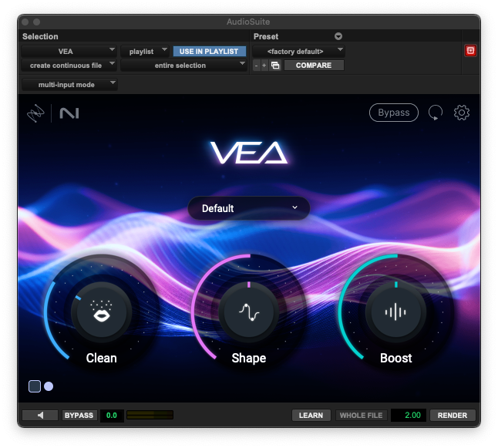Click the red target button icon
The width and height of the screenshot is (498, 448).
pos(470,51)
